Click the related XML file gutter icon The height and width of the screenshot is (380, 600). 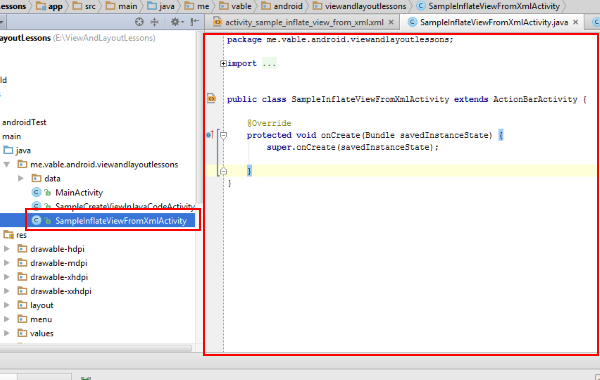211,98
